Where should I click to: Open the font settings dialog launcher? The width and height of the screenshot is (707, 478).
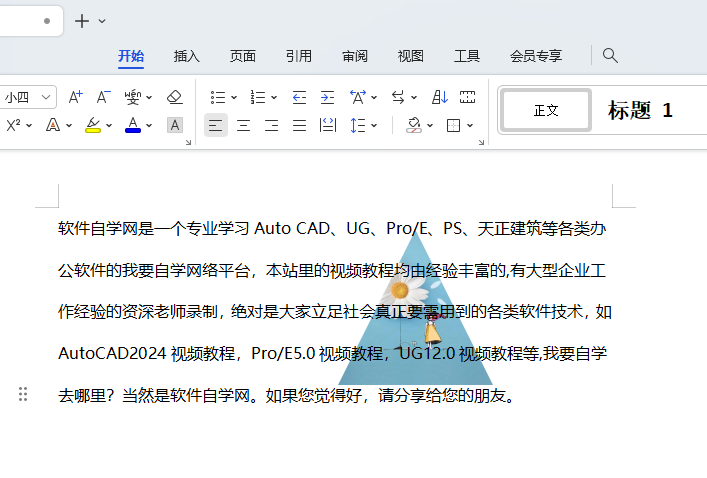(x=188, y=142)
